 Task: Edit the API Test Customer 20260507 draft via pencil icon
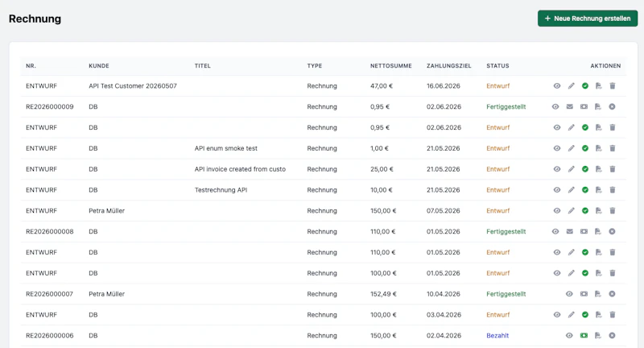click(572, 86)
